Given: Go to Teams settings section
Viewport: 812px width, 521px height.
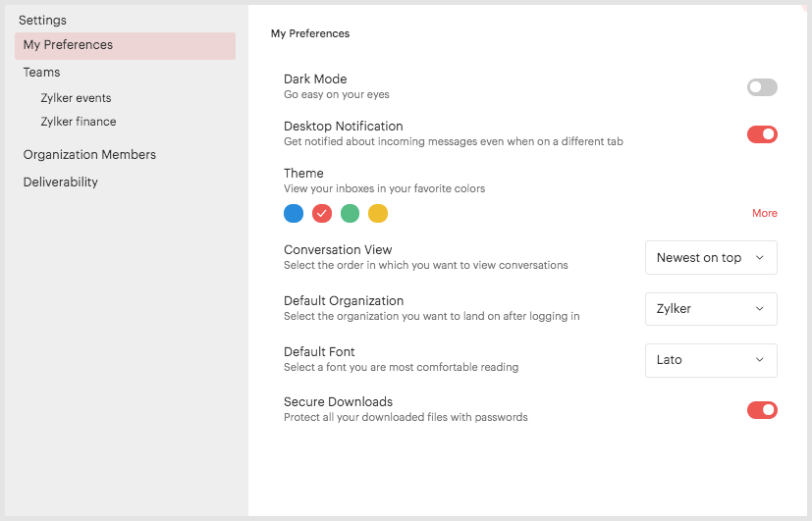Looking at the screenshot, I should coord(41,73).
